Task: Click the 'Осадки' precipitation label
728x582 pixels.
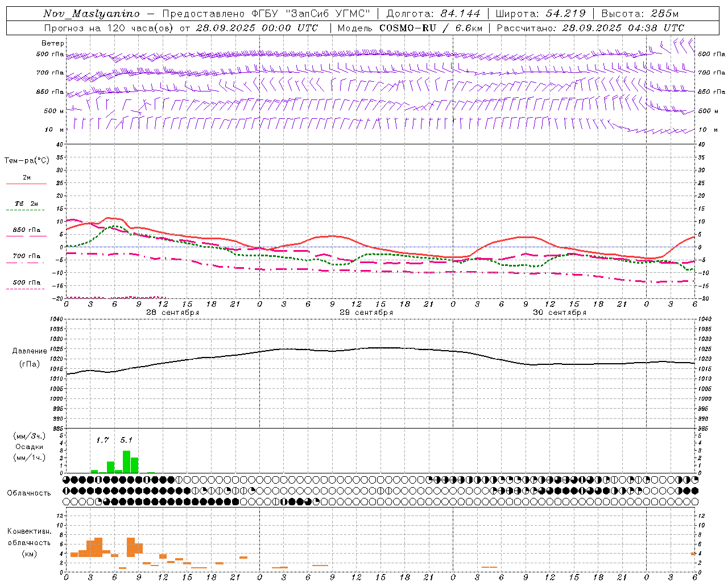Action: click(29, 447)
